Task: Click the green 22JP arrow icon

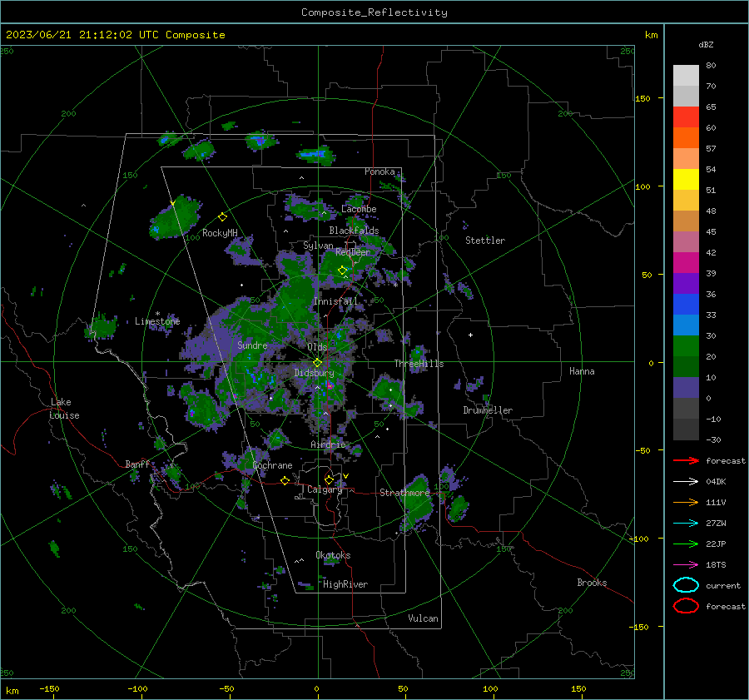Action: (686, 544)
